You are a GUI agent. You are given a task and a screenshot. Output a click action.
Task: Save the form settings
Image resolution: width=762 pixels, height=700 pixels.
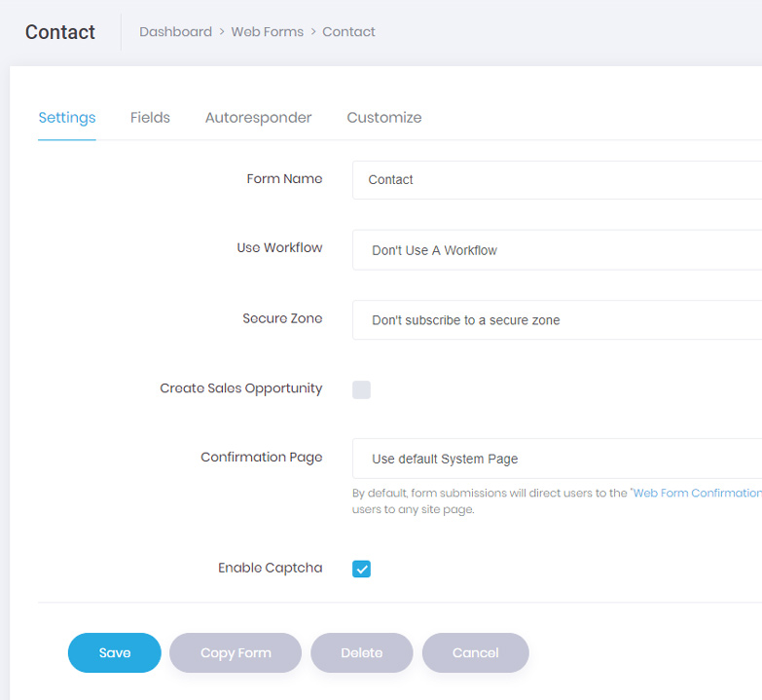[x=115, y=652]
